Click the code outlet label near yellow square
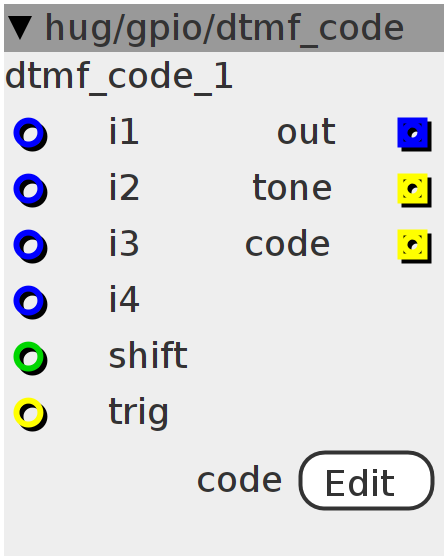The height and width of the screenshot is (560, 448). [288, 244]
